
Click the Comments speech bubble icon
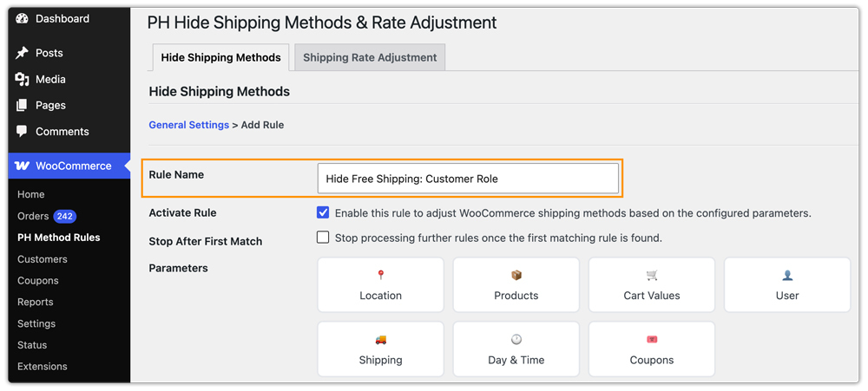22,132
